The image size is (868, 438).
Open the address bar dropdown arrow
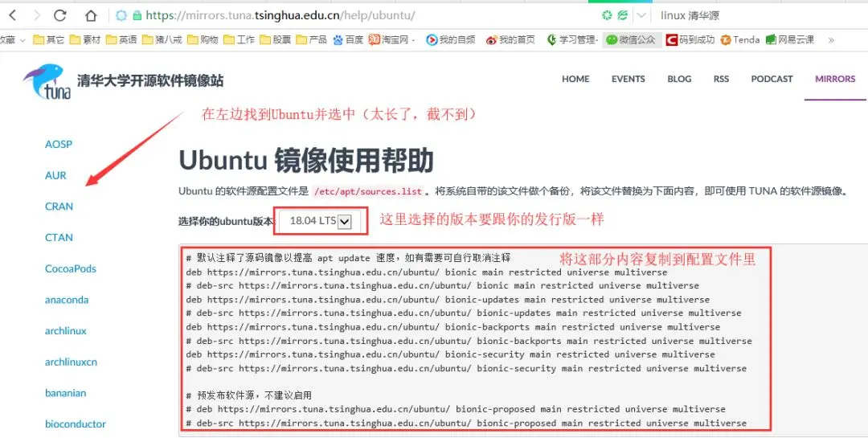[641, 15]
